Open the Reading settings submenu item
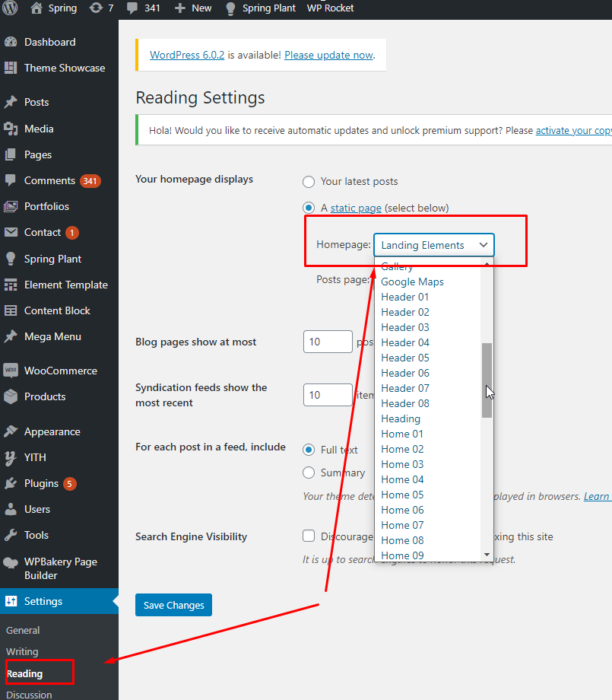 pyautogui.click(x=24, y=673)
